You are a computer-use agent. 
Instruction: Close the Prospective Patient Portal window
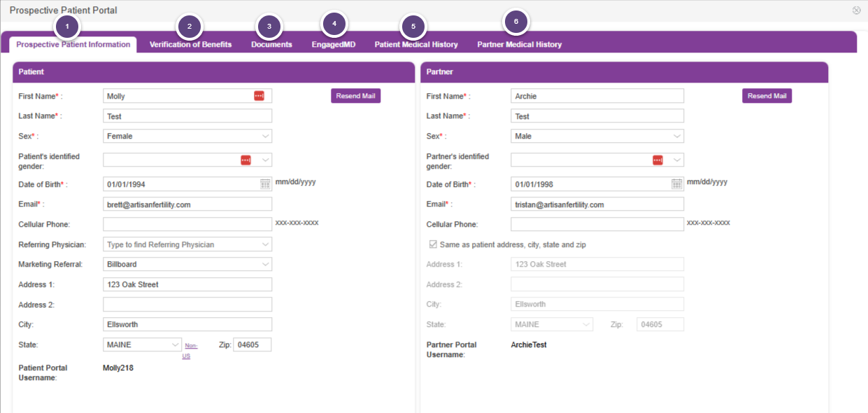coord(857,10)
